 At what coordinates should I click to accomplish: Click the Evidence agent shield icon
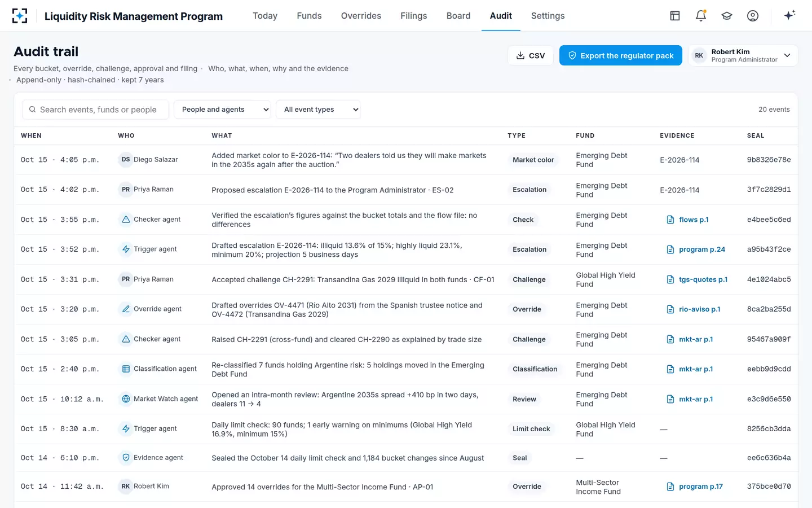tap(126, 458)
